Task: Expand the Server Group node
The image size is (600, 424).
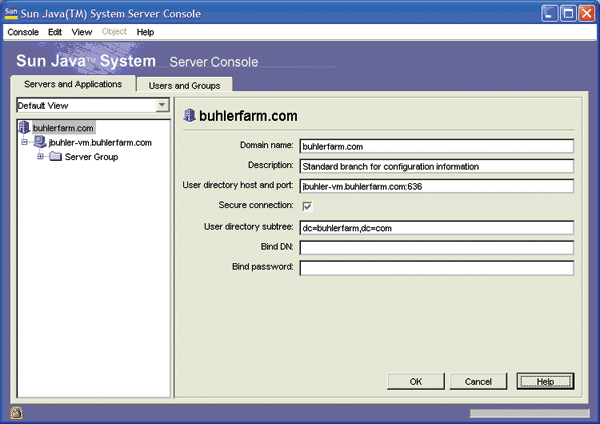Action: 41,157
